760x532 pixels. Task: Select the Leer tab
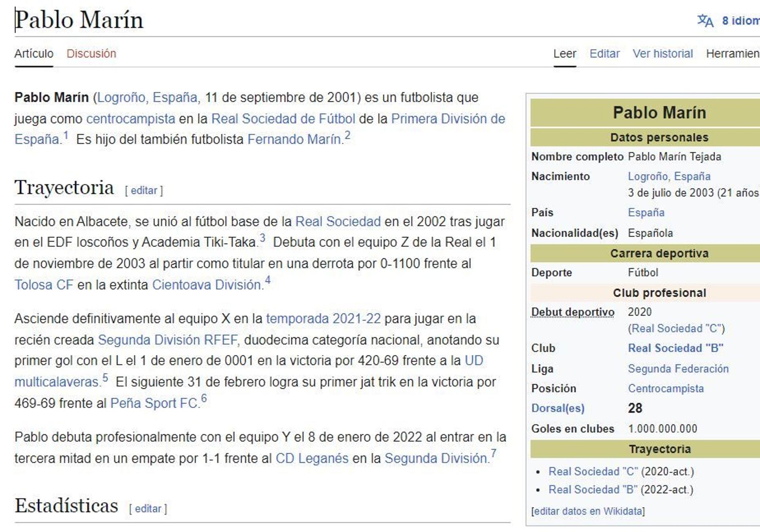click(x=564, y=53)
